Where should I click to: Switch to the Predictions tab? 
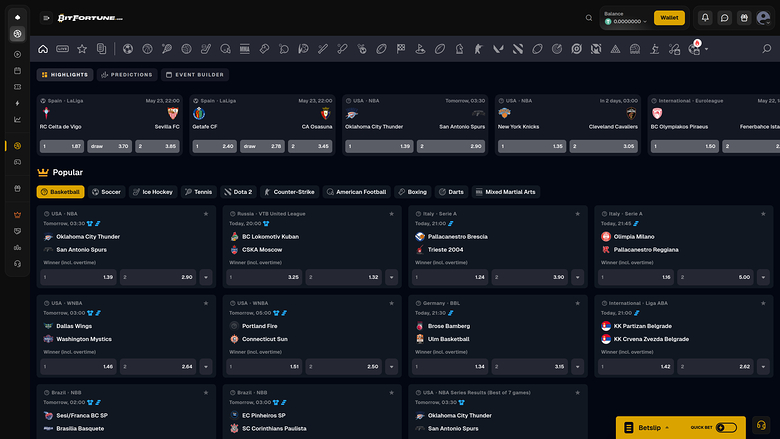click(127, 75)
